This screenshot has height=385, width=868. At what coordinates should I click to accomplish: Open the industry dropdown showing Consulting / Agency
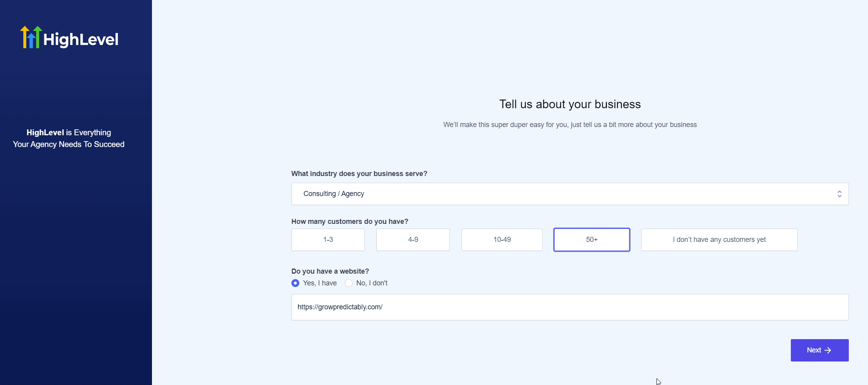570,194
